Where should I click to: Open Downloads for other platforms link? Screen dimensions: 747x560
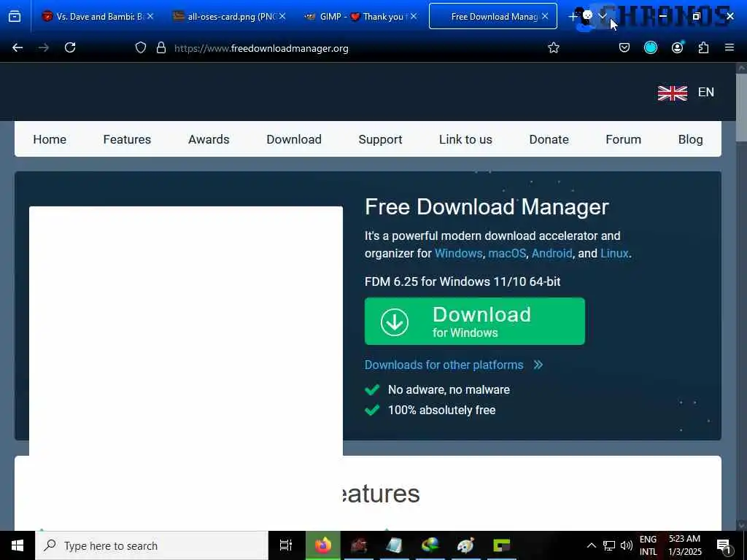point(454,365)
